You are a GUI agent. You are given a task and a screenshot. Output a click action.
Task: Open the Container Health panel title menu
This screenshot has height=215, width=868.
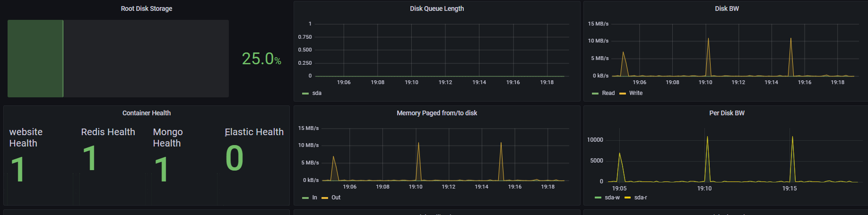point(147,113)
